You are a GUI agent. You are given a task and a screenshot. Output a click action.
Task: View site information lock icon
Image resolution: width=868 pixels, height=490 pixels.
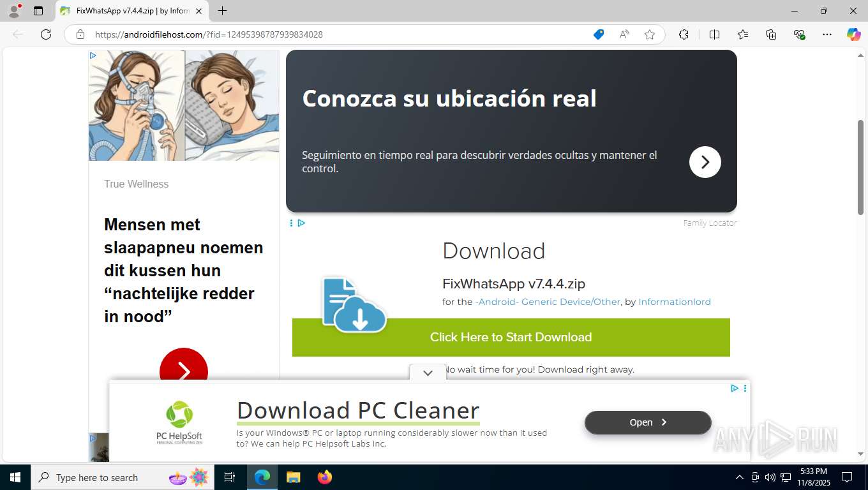[x=80, y=34]
